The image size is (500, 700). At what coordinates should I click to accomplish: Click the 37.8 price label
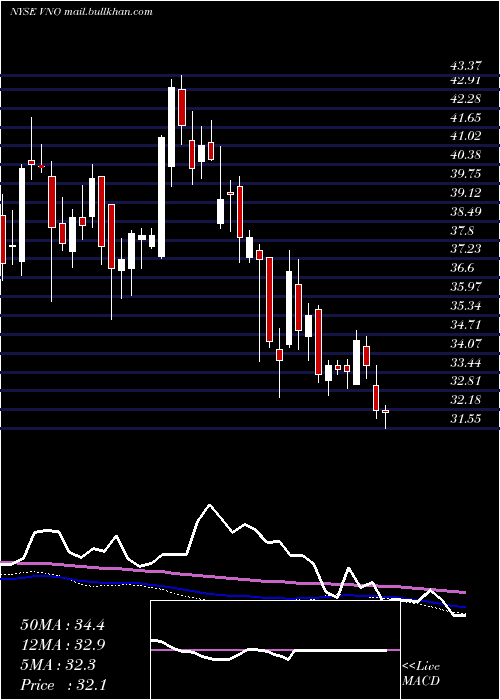(x=462, y=231)
